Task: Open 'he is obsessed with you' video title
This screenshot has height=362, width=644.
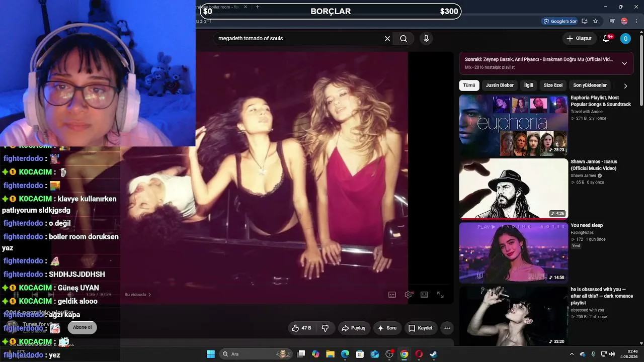Action: point(601,296)
